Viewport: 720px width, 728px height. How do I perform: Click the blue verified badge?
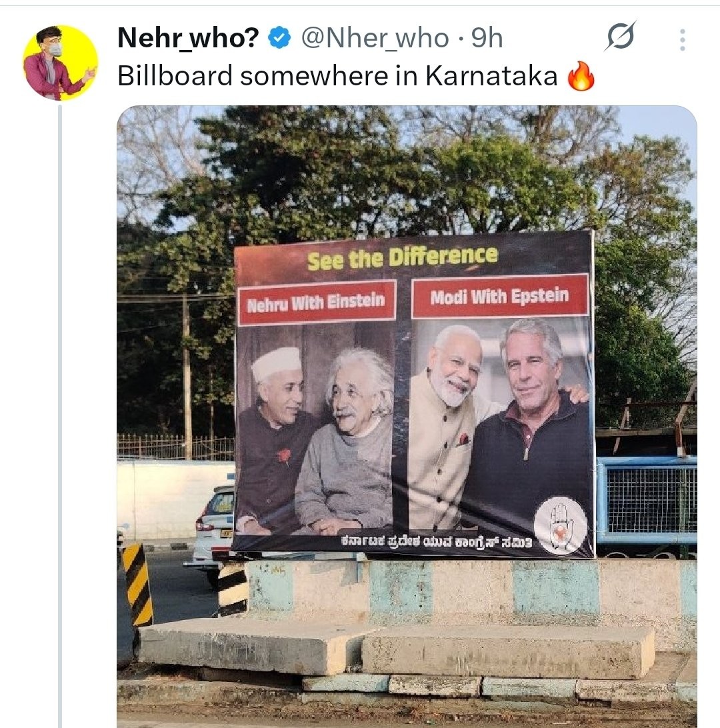coord(279,39)
